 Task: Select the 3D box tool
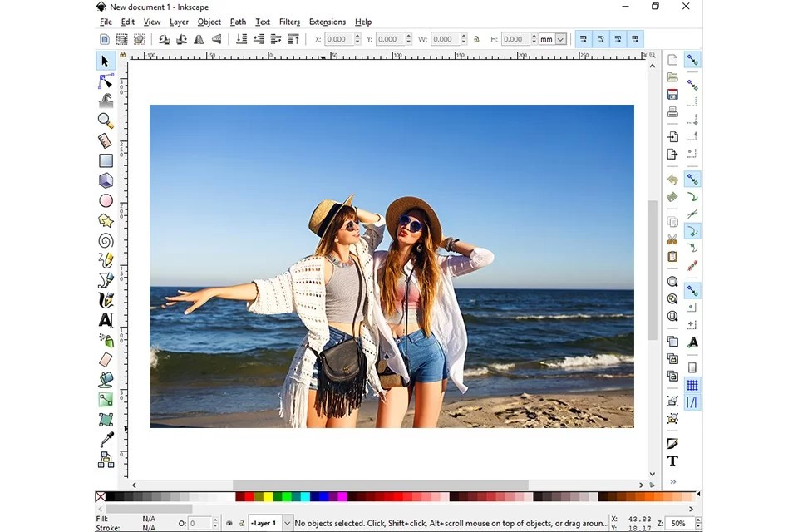click(x=106, y=180)
